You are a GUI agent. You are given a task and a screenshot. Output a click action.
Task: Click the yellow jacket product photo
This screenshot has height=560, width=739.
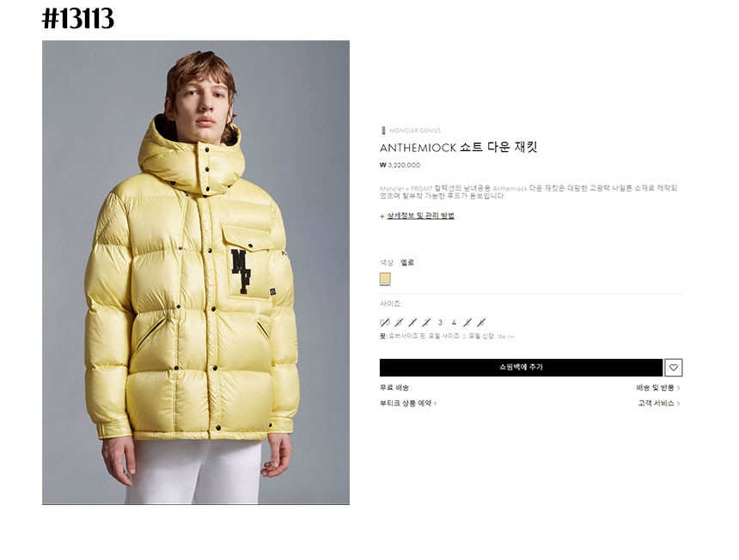[x=196, y=272]
